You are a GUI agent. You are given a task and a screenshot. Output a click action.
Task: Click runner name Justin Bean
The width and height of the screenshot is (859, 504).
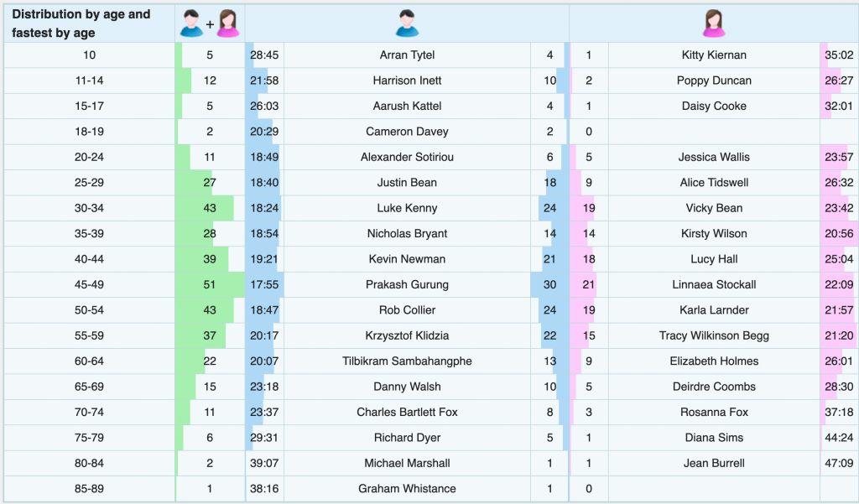point(407,183)
